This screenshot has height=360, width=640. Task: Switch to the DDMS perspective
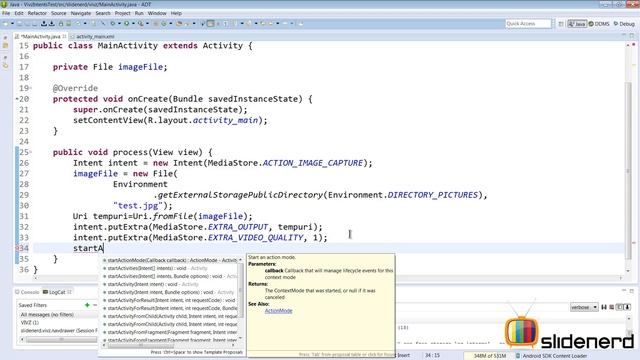coord(599,24)
